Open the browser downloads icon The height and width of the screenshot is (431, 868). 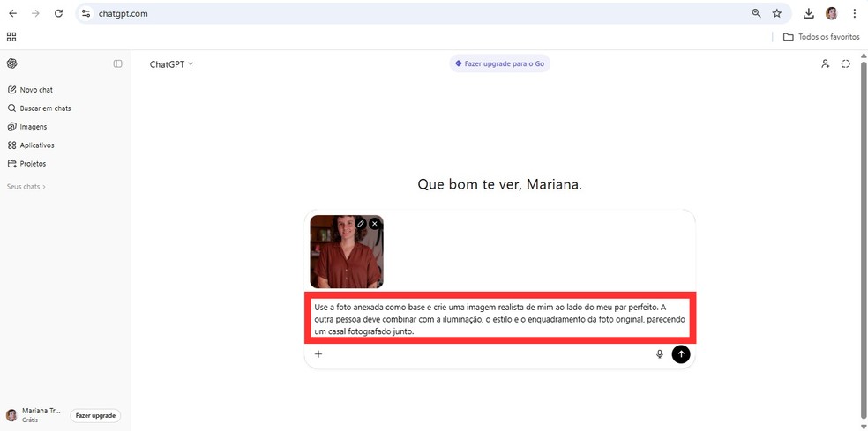(x=809, y=14)
